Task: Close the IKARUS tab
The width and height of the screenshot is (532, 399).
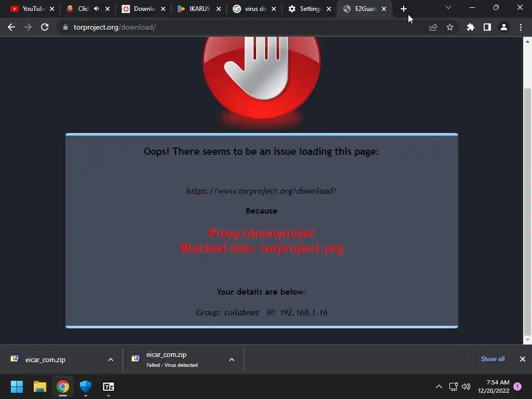Action: 219,9
